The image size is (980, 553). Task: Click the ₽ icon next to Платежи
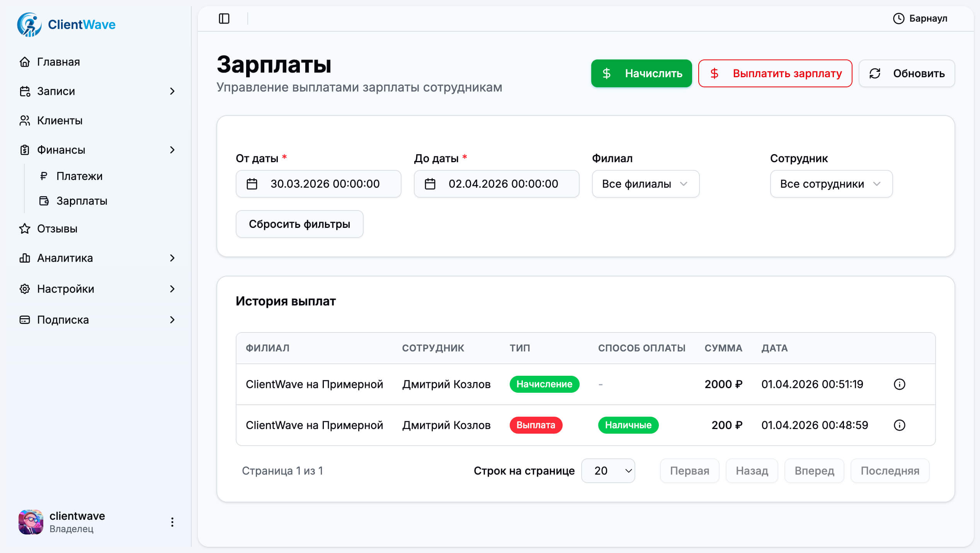[x=43, y=176]
